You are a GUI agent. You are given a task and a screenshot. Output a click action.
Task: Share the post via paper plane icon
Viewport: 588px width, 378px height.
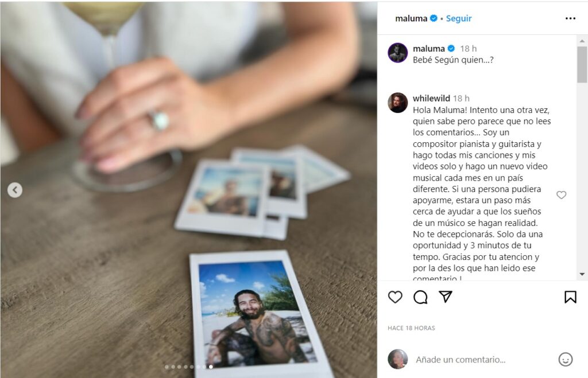(446, 297)
